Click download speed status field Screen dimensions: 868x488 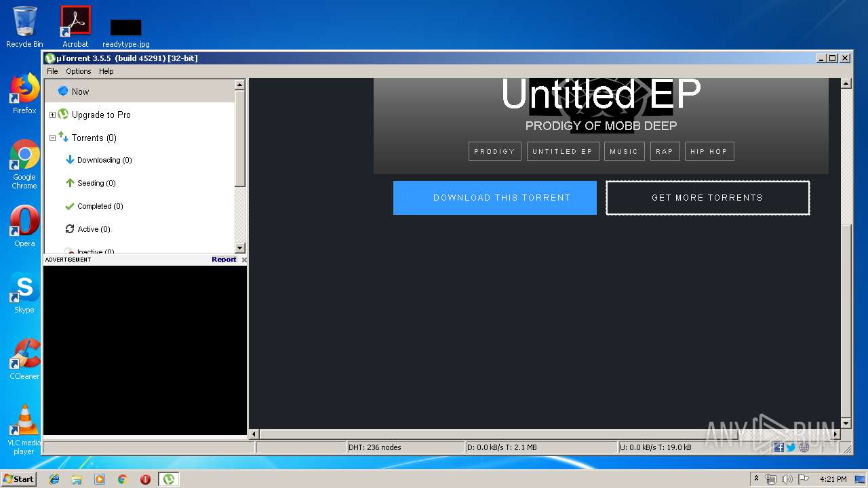click(x=541, y=447)
